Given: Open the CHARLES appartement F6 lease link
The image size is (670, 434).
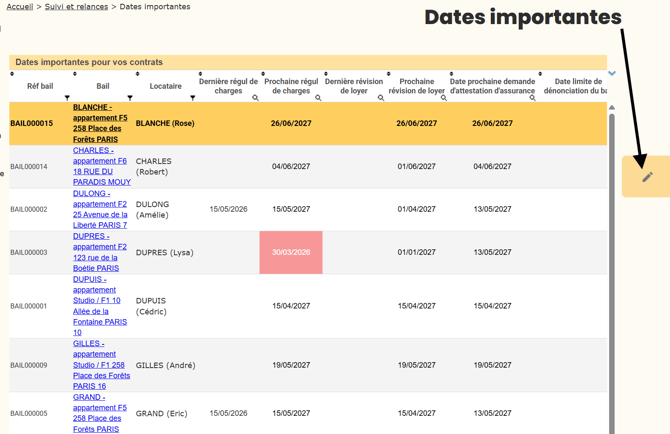Looking at the screenshot, I should click(x=102, y=166).
